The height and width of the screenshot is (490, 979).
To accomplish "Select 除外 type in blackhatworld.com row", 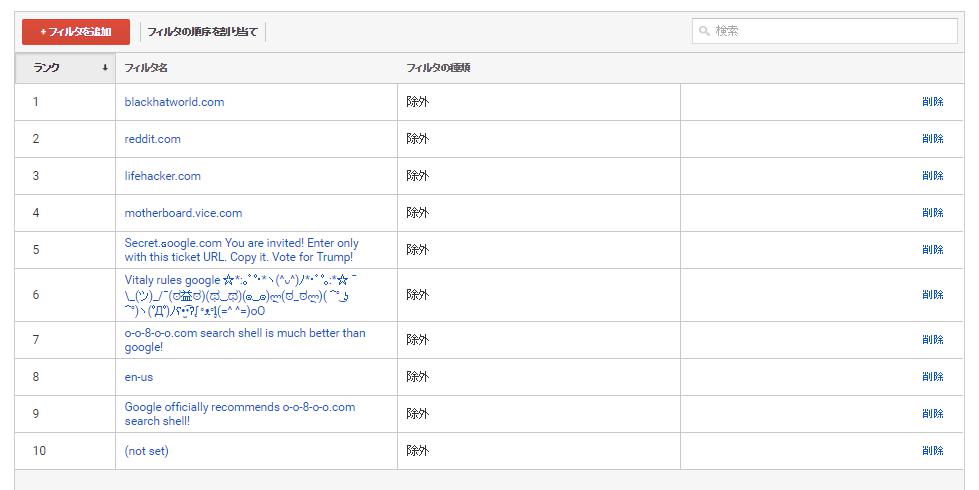I will [x=417, y=102].
